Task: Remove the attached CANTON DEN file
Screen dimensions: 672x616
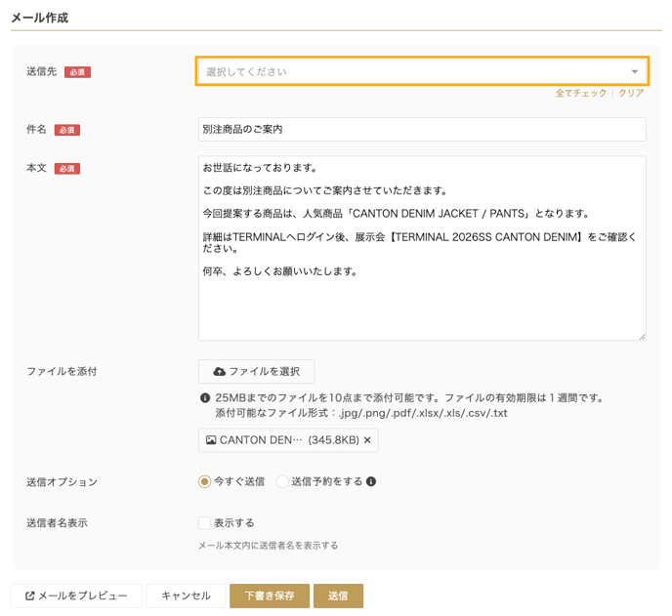Action: pos(367,440)
